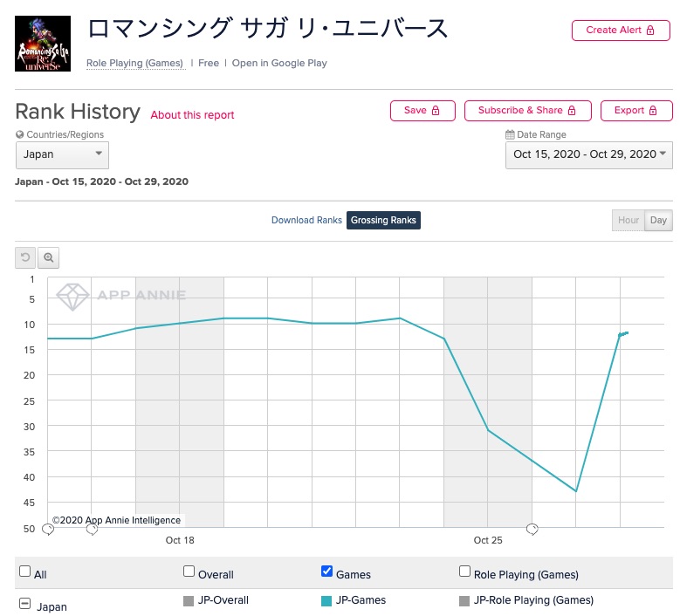Click the left timeline range marker

(x=48, y=529)
